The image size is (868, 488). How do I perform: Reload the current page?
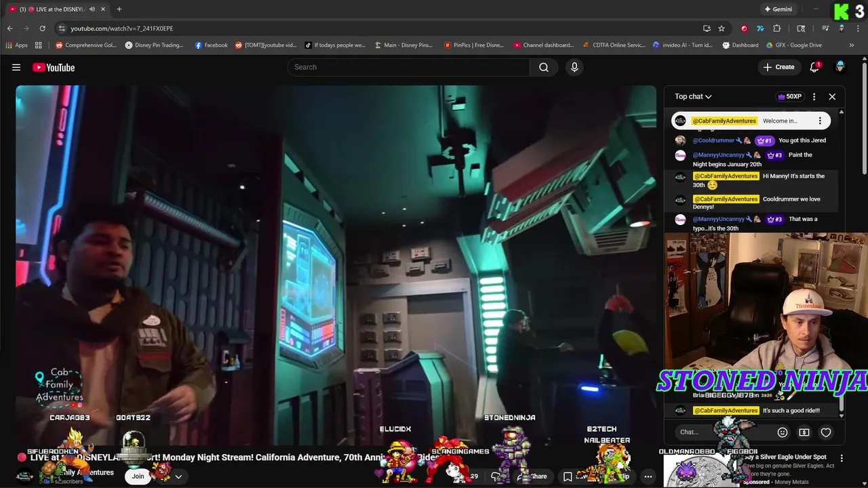42,28
